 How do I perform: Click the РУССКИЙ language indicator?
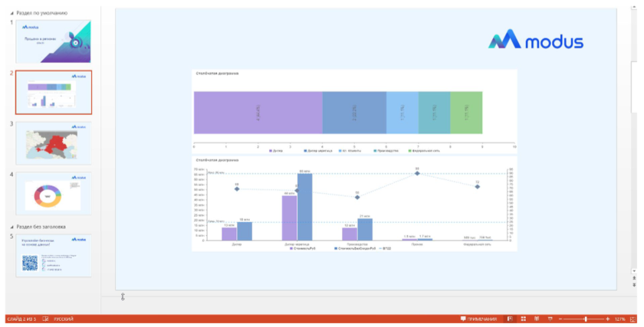pyautogui.click(x=64, y=319)
